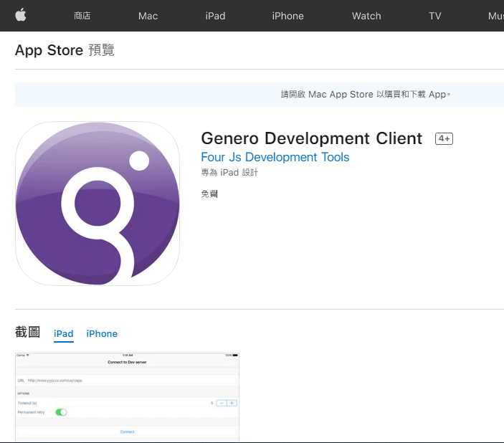Open the iPad navigation item in top bar
Screen dimensions: 504x443
(x=215, y=16)
